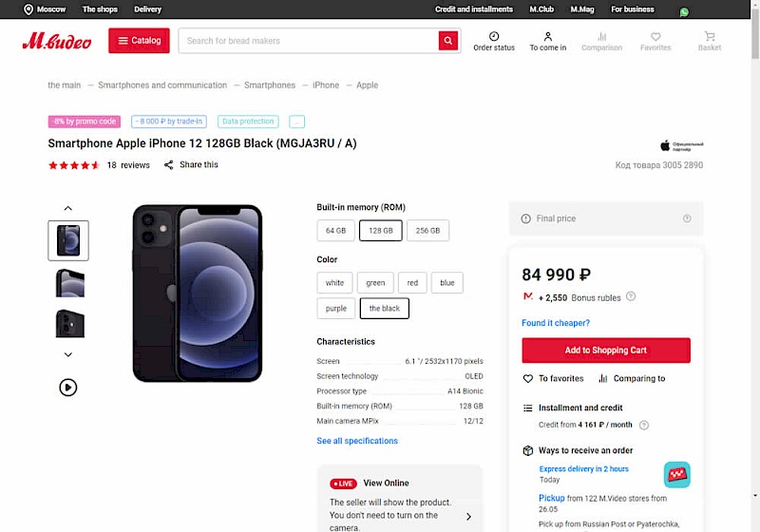
Task: Open the Comparison chart icon in header
Action: point(601,37)
